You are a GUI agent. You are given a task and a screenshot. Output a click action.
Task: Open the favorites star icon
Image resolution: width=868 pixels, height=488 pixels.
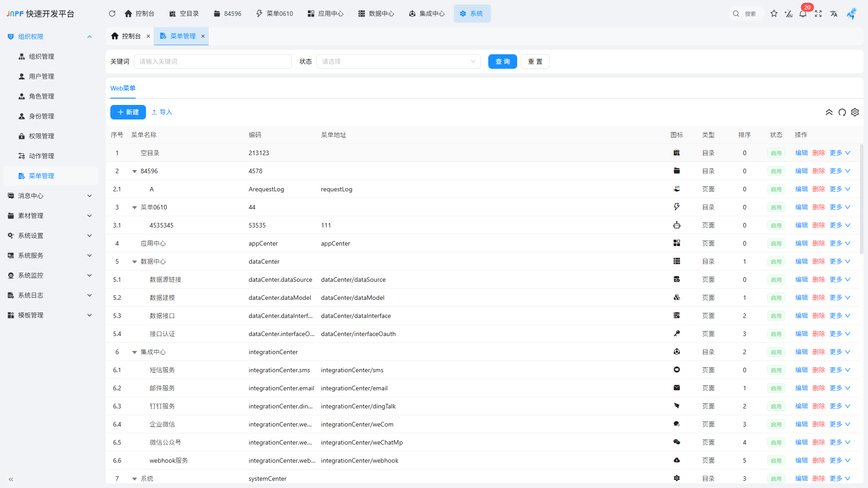coord(774,14)
